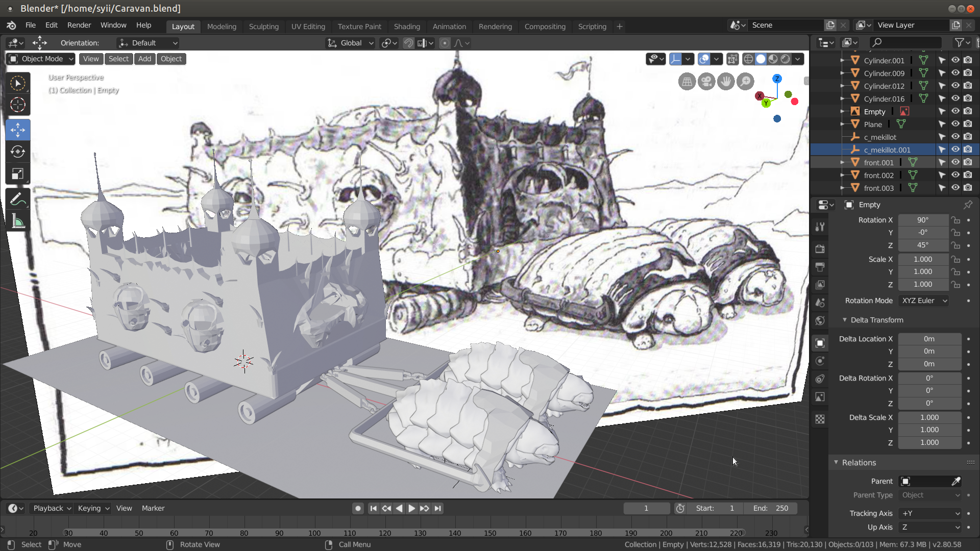
Task: Click the viewport View menu button
Action: tap(91, 59)
